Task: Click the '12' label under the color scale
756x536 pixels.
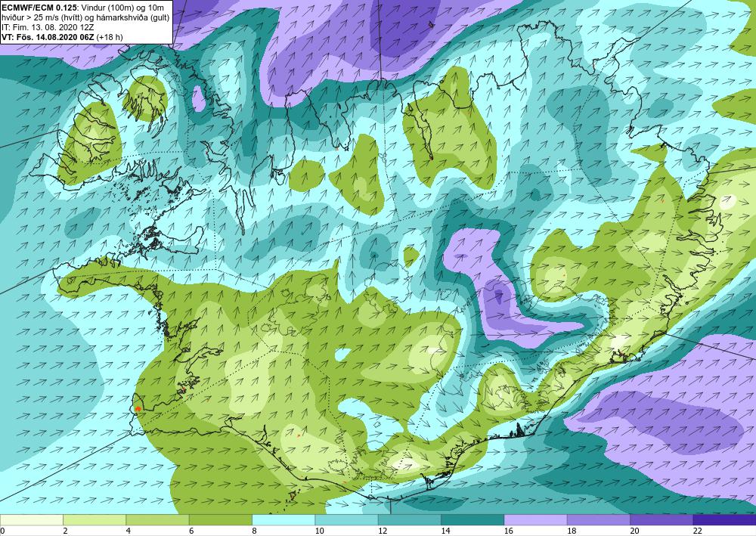Action: [x=382, y=531]
